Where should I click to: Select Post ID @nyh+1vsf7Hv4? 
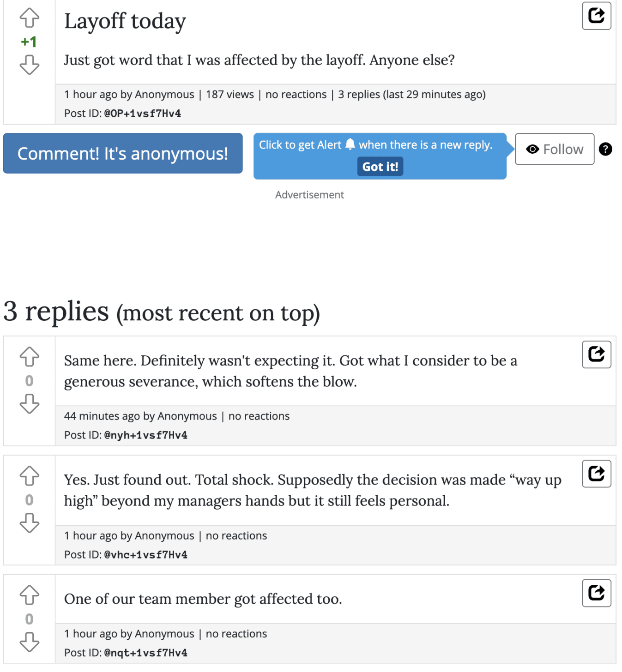tap(146, 435)
